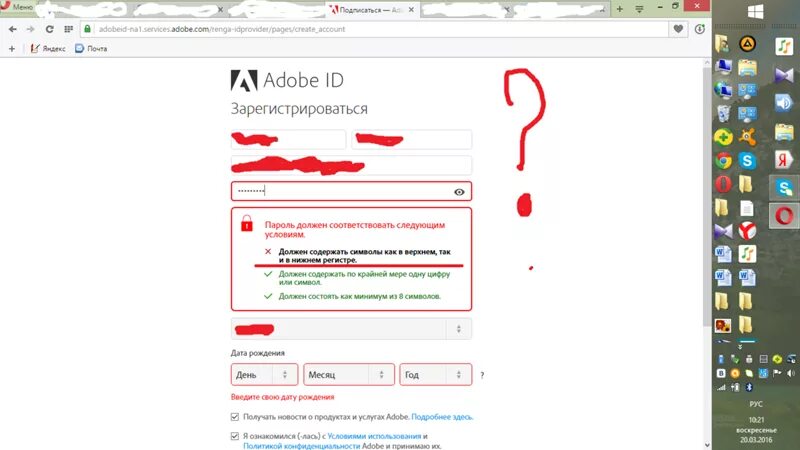This screenshot has width=800, height=450.
Task: Open the Recycle Bin desktop icon
Action: coord(723,114)
